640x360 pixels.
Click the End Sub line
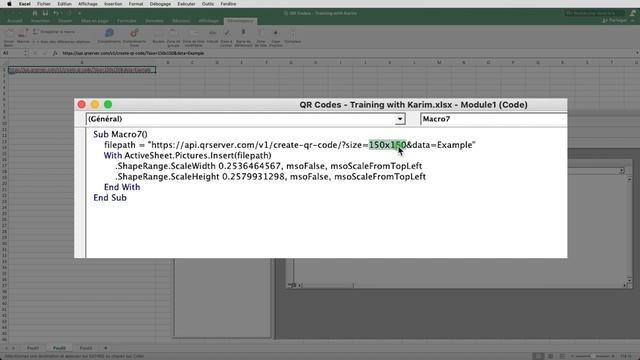pyautogui.click(x=110, y=198)
